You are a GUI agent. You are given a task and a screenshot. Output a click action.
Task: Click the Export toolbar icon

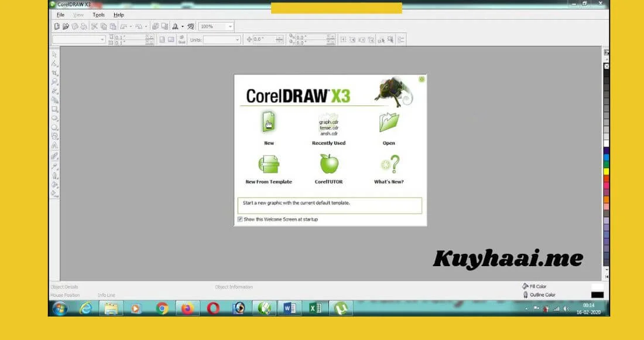click(165, 26)
